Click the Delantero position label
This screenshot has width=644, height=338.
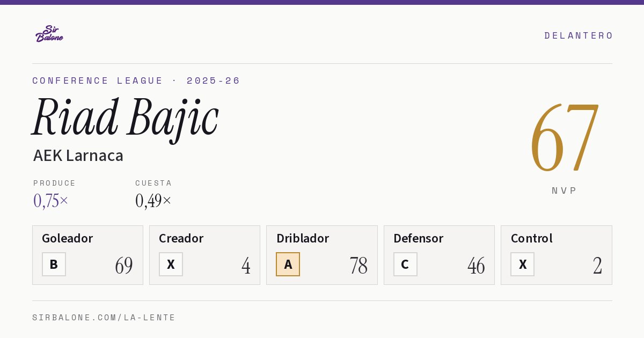click(x=579, y=35)
